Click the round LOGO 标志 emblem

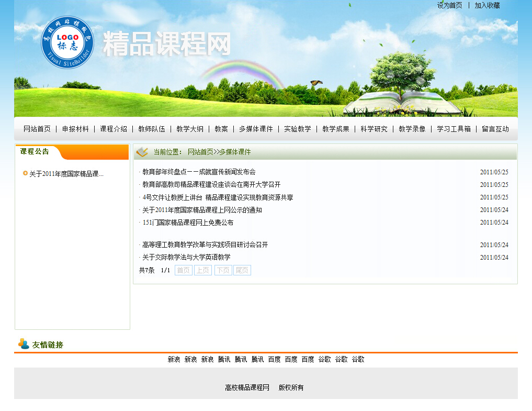(x=67, y=42)
